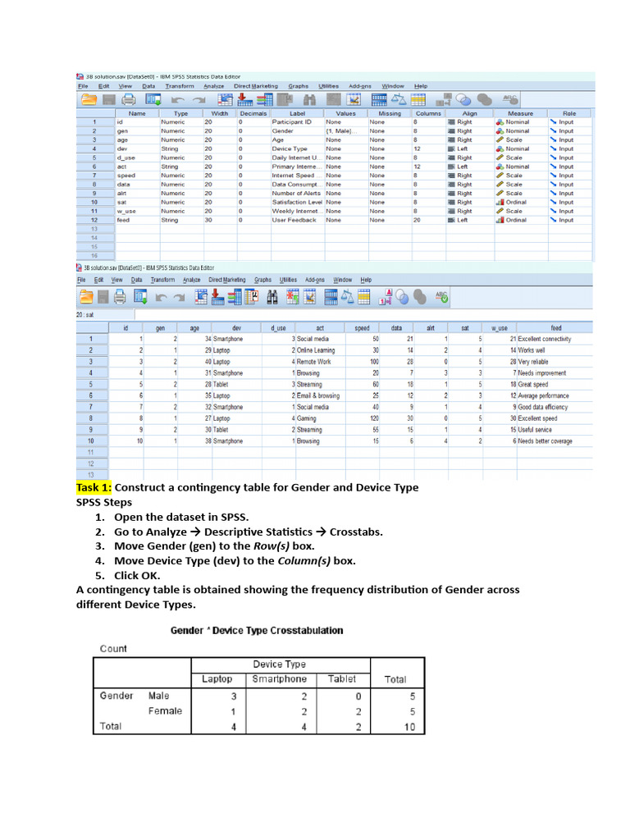This screenshot has height=840, width=630.
Task: Click Redo arrow in Data View window toolbar
Action: click(x=180, y=297)
